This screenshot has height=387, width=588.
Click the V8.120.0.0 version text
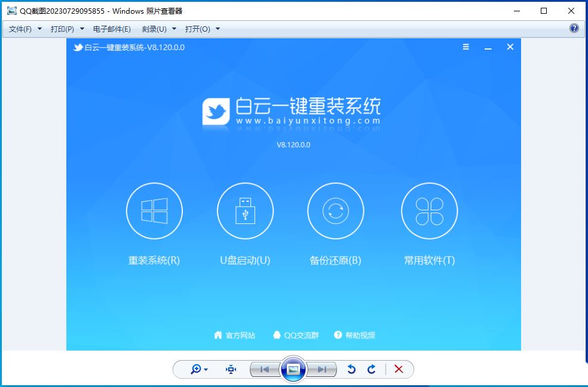pos(293,145)
